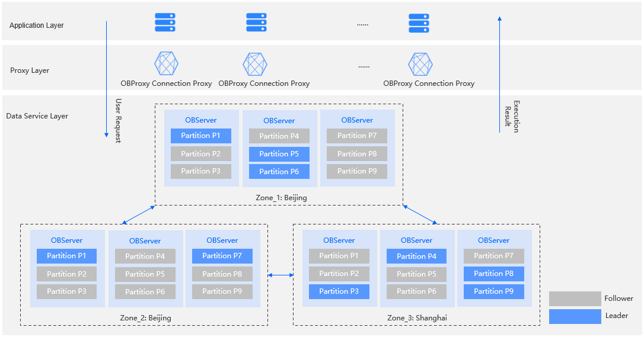Click OBServer label above Partition P4 in Zone_1
644x337 pixels.
[x=279, y=121]
